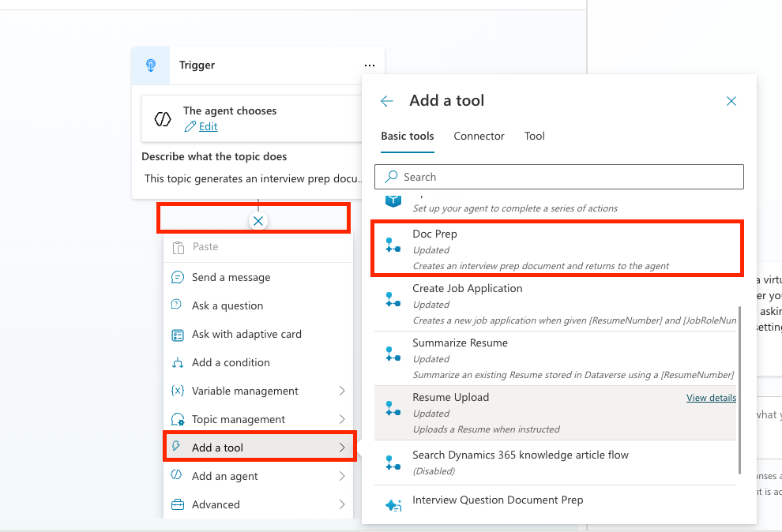Click the agent chooses icon
This screenshot has width=782, height=532.
coord(163,119)
